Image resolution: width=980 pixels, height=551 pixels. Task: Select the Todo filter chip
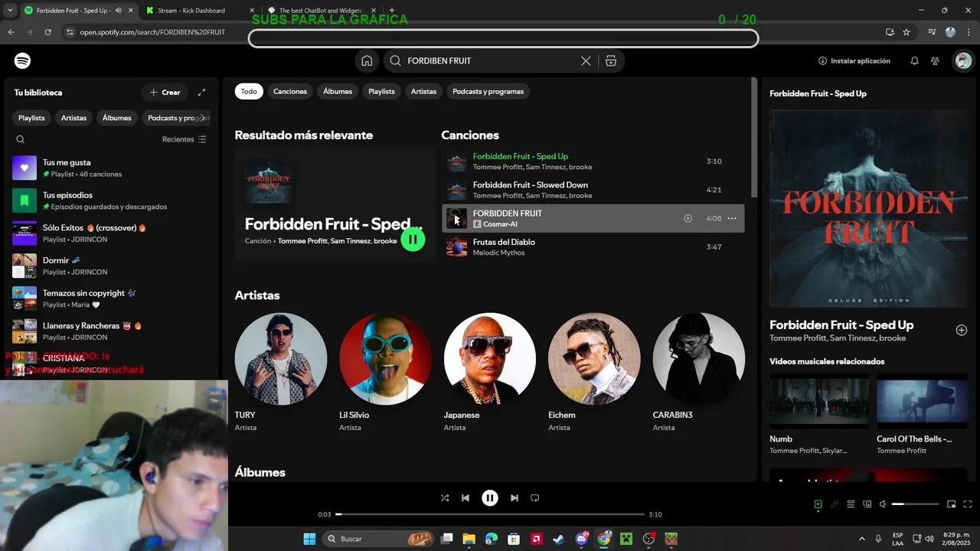[x=249, y=91]
